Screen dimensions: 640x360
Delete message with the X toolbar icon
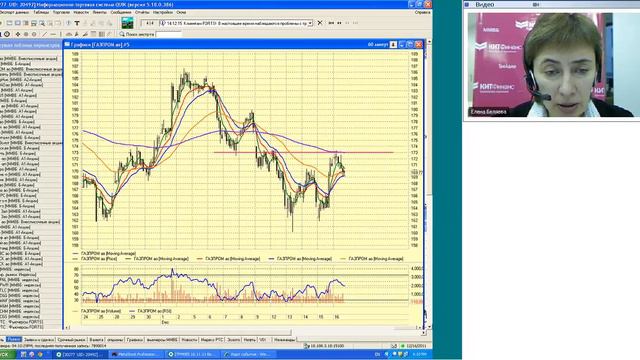coord(320,23)
